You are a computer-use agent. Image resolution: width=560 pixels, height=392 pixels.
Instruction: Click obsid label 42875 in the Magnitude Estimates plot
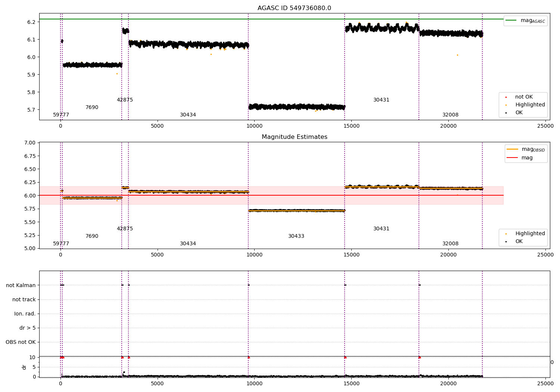[x=125, y=229]
